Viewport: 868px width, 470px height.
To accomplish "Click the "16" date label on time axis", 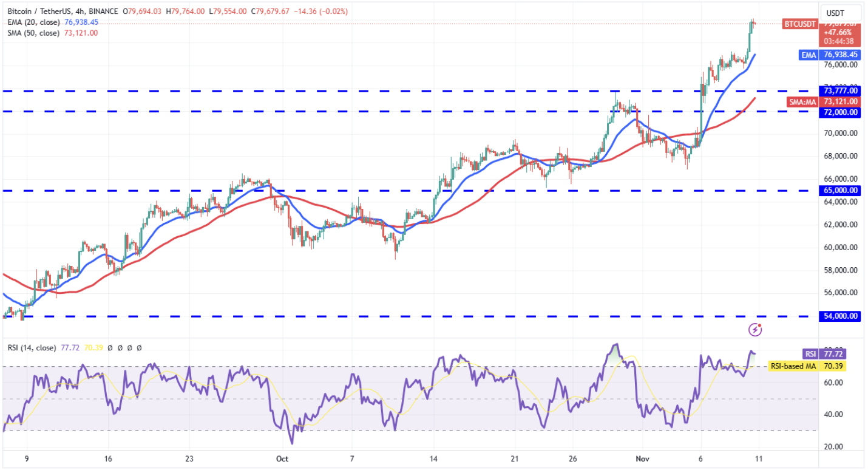I will (107, 459).
